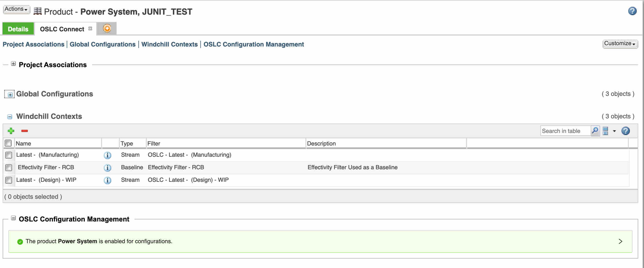Click the page help icon at top right
Screen dimensions: 644x268
point(632,11)
